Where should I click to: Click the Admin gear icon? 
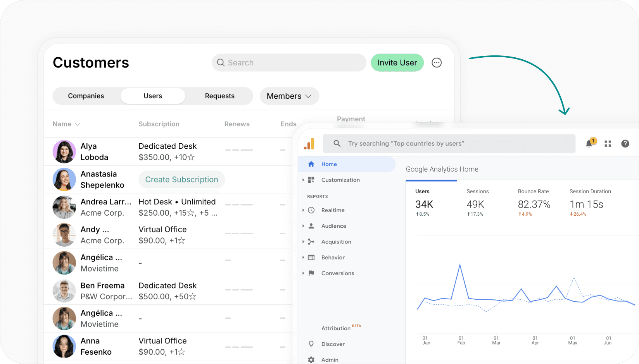click(x=311, y=360)
